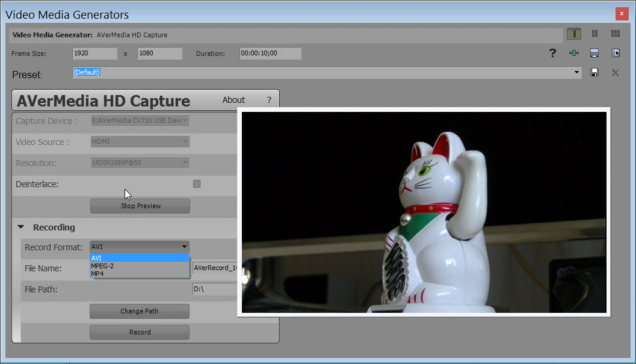Click the 'Video Media Generator:' label
Viewport: 636px width, 364px height.
[52, 35]
